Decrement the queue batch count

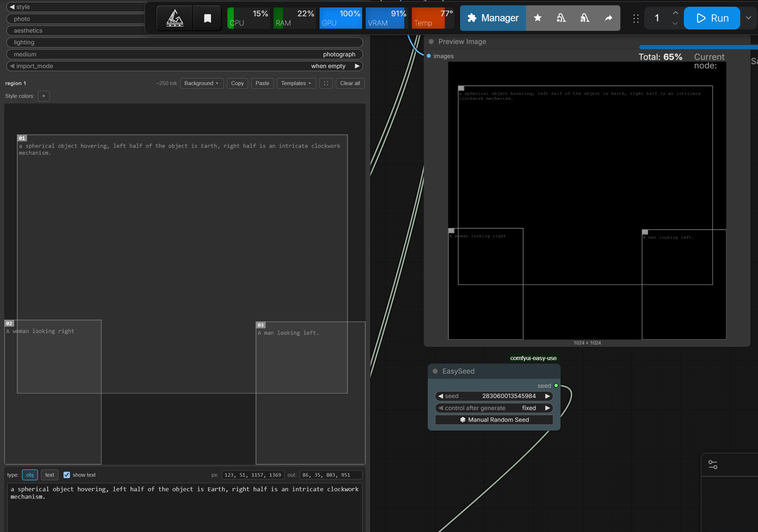675,23
